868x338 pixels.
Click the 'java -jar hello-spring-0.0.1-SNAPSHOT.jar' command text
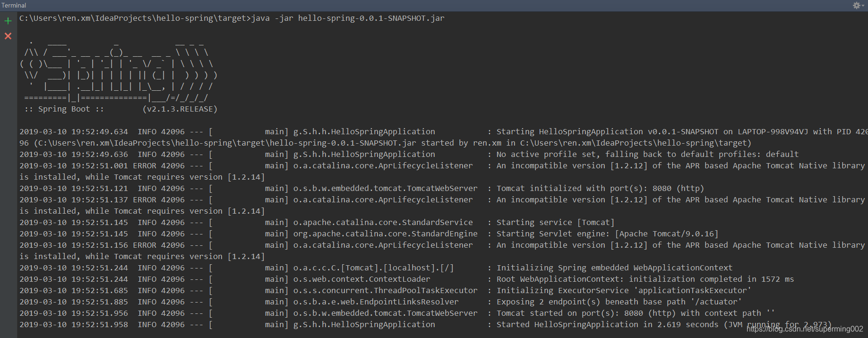pos(348,18)
